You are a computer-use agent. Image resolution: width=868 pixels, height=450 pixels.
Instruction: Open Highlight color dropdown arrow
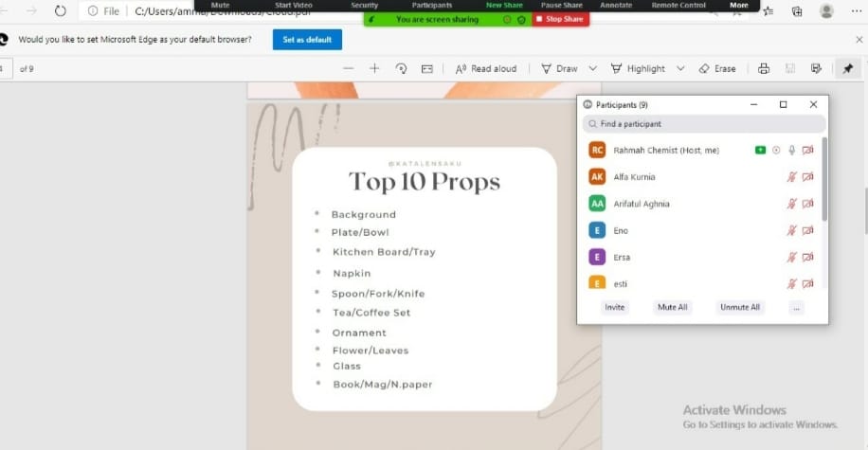[x=681, y=68]
